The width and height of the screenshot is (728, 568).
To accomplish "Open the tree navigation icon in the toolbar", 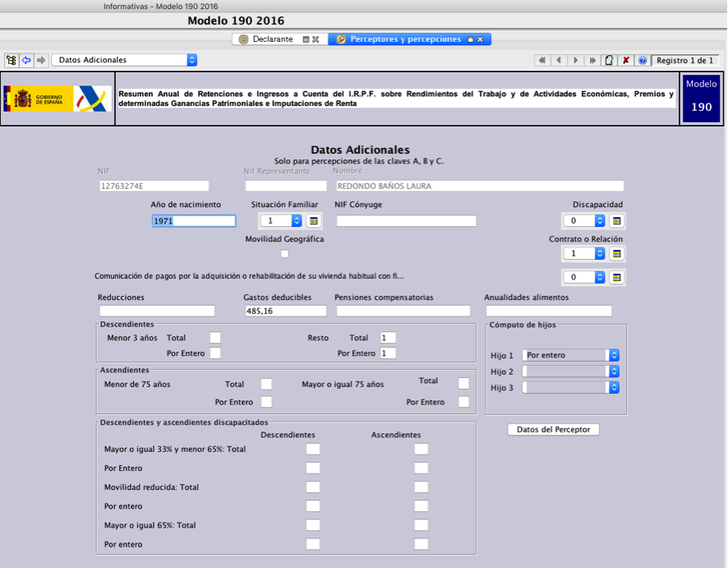I will pyautogui.click(x=12, y=60).
